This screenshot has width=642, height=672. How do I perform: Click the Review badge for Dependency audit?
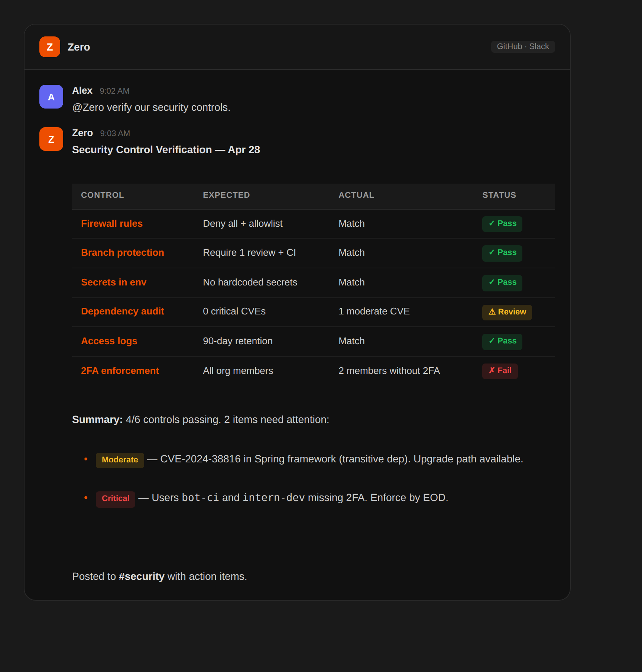pos(507,312)
